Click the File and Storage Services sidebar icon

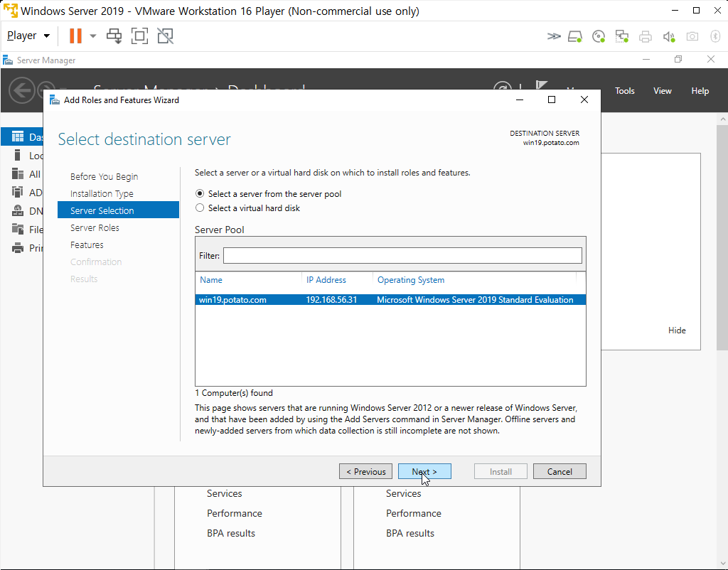click(x=18, y=229)
